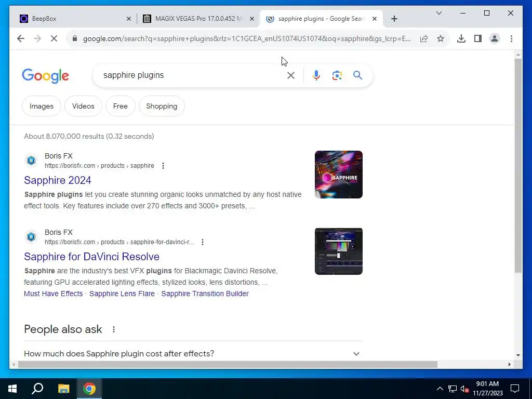Open Chrome tab search dropdown arrow
This screenshot has width=532, height=399.
pos(438,13)
